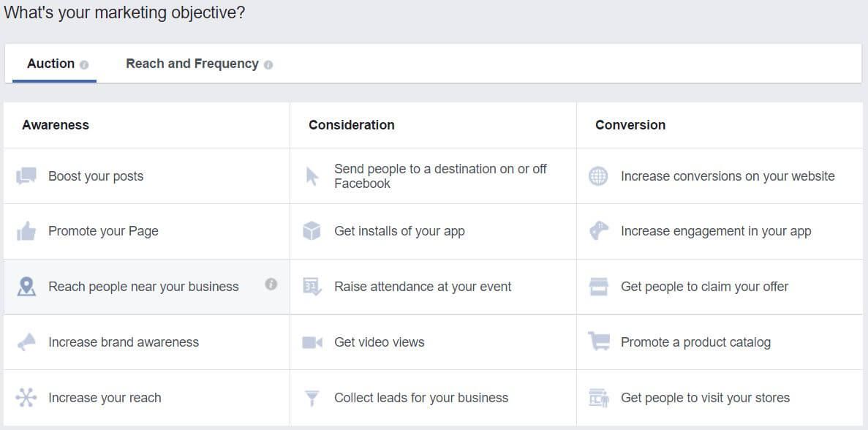Image resolution: width=868 pixels, height=430 pixels.
Task: Click the cursor arrow icon for Send people to destination
Action: pos(312,176)
